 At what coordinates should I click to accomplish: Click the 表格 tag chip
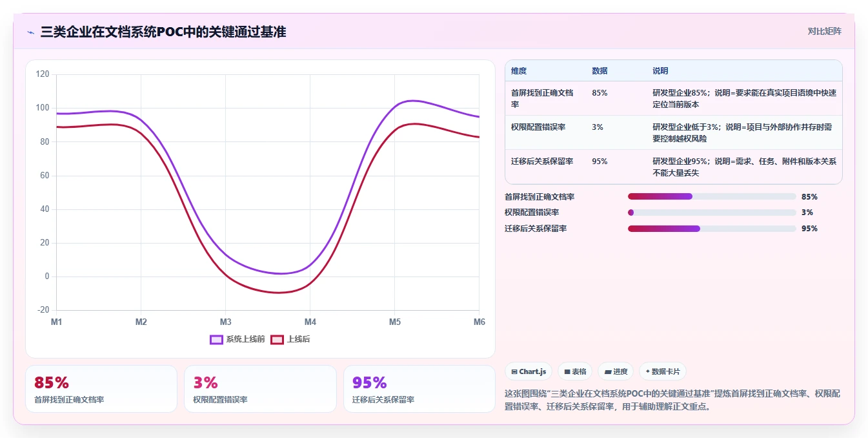pyautogui.click(x=575, y=371)
